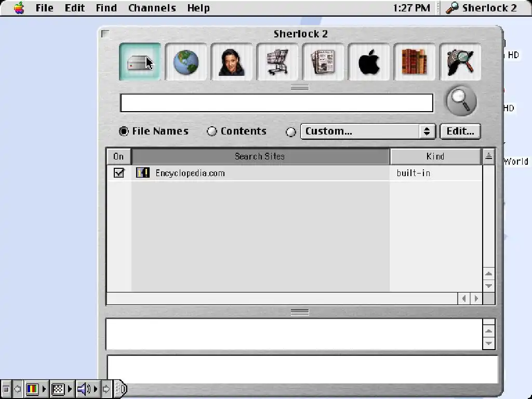Viewport: 532px width, 399px height.
Task: Open the sound volume speaker module
Action: tap(87, 389)
